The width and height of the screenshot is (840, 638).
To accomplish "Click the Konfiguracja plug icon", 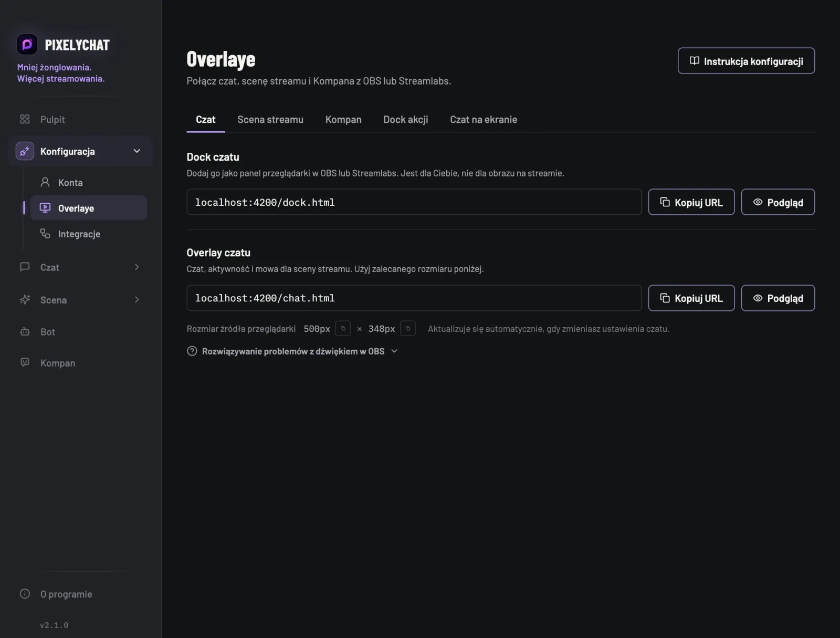I will tap(25, 151).
